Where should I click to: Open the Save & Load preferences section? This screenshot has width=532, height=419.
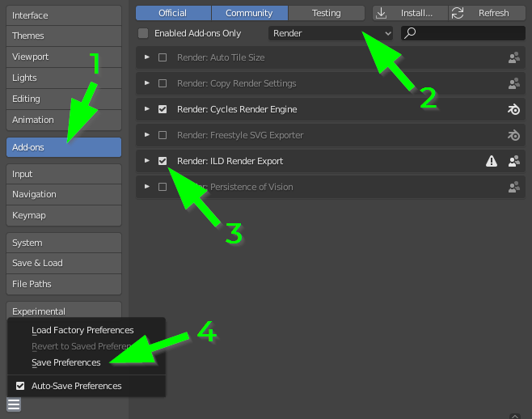click(64, 264)
